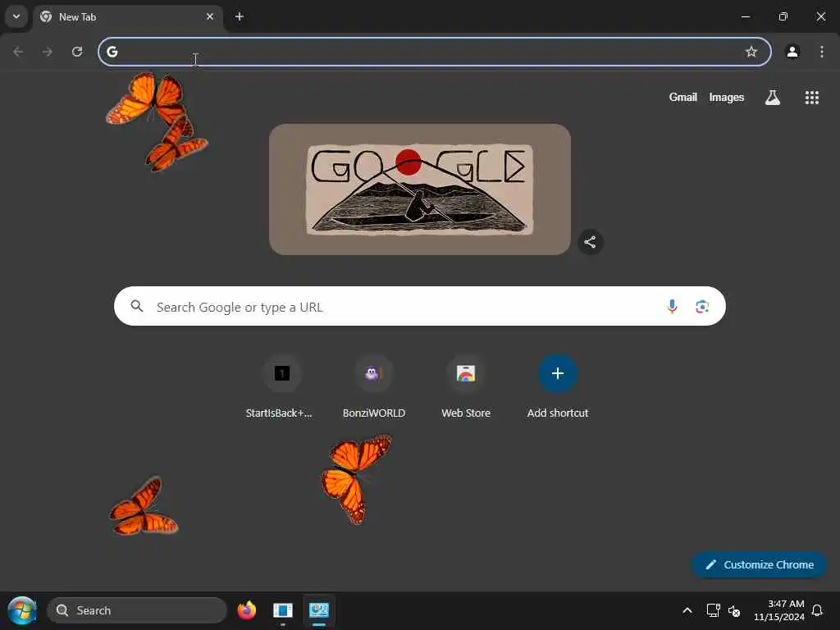Open the muted volume tray icon
Screen dimensions: 840x630
click(x=734, y=610)
